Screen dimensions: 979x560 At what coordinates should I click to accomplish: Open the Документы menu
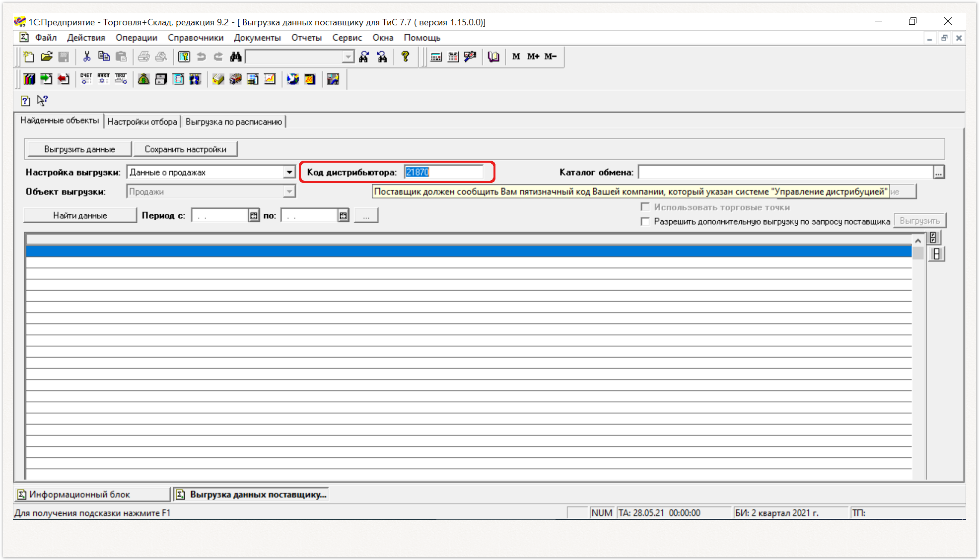coord(257,38)
